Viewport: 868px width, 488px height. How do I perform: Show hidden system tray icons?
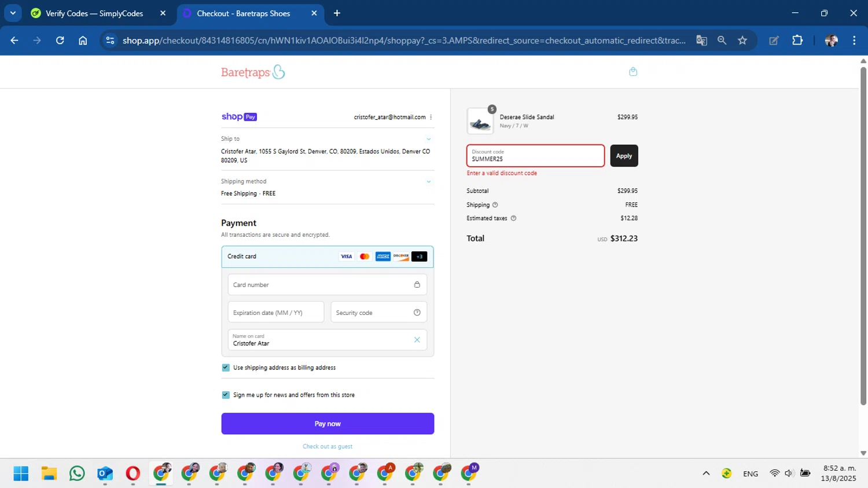point(706,474)
